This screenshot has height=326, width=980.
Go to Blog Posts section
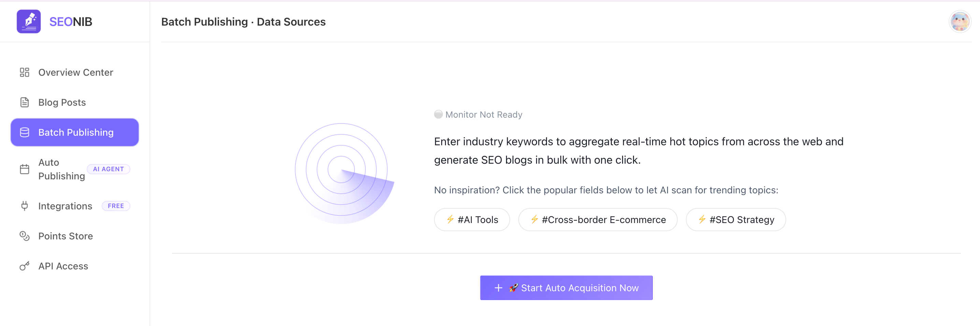pos(62,102)
